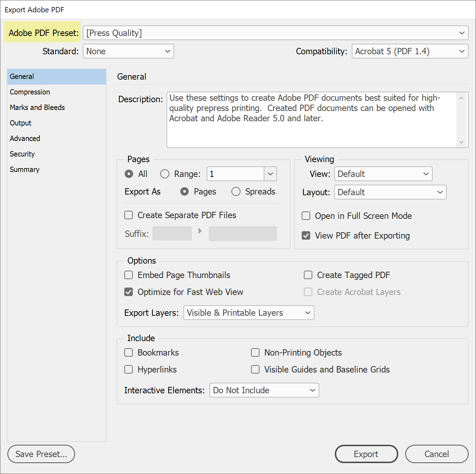The height and width of the screenshot is (474, 476).
Task: Enable Create Separate PDF Files checkbox
Action: pos(129,215)
